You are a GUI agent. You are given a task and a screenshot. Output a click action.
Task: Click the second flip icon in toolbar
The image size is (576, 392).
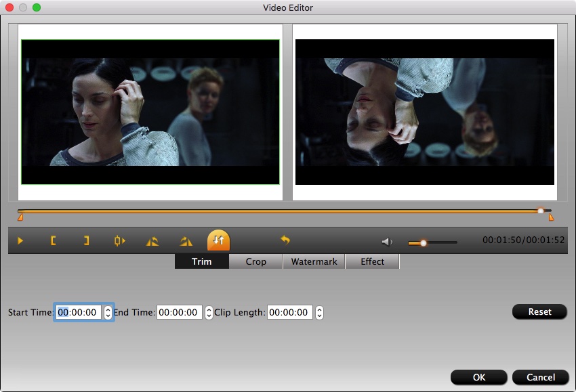[186, 240]
